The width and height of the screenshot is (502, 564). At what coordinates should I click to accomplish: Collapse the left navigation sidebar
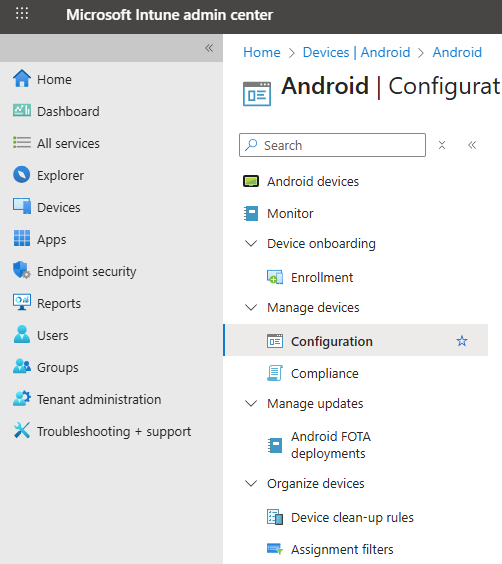(209, 48)
